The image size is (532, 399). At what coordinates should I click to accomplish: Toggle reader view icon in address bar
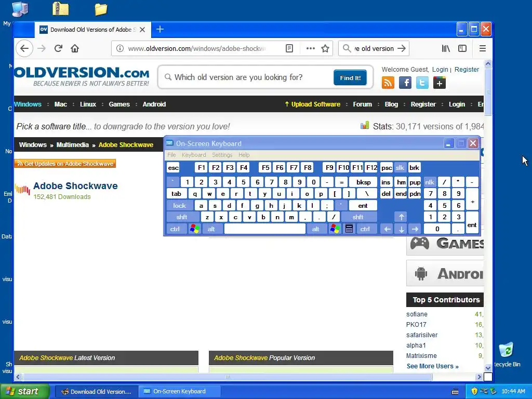coord(289,48)
